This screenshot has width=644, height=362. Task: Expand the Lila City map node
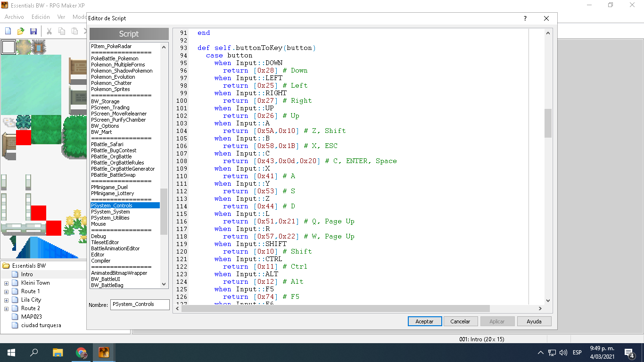tap(7, 300)
